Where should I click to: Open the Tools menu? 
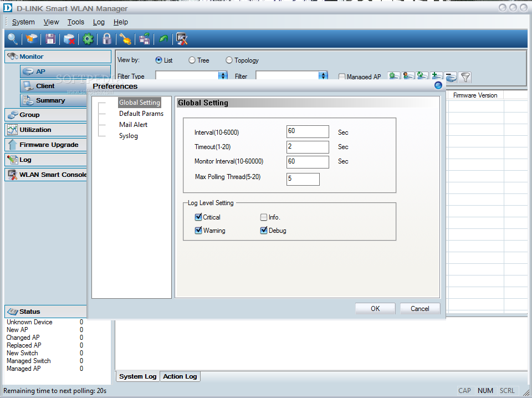click(76, 22)
